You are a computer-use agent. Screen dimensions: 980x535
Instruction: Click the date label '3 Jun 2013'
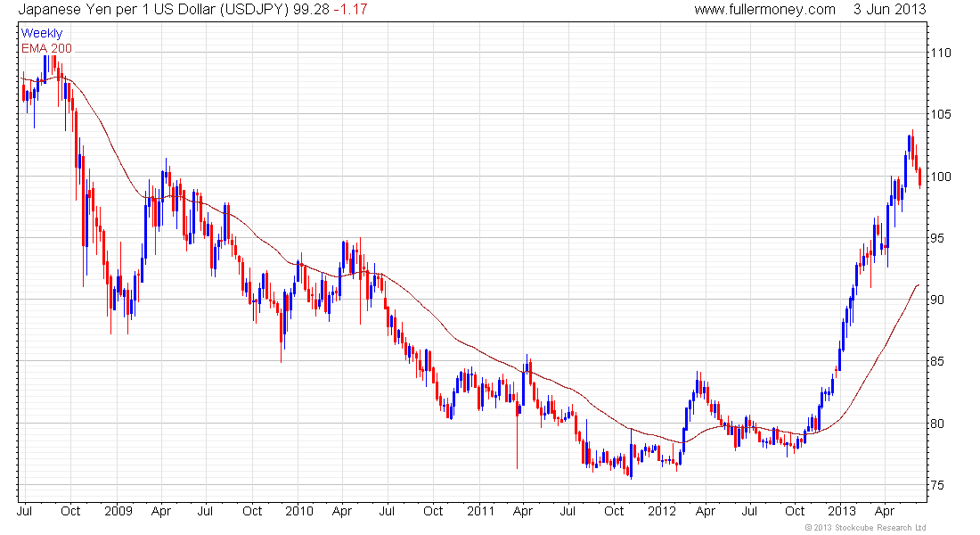click(889, 10)
